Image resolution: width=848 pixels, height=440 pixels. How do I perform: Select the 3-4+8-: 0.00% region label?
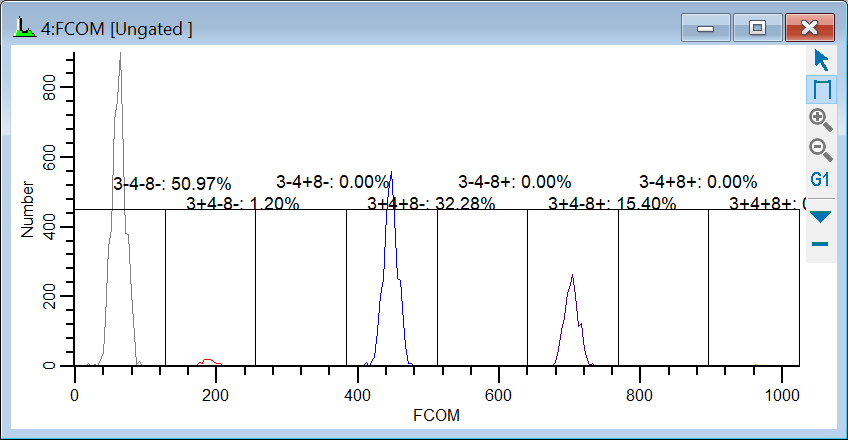[333, 182]
